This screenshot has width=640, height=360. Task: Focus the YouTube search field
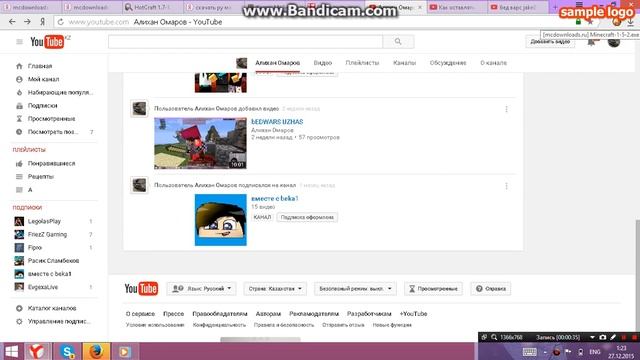245,42
